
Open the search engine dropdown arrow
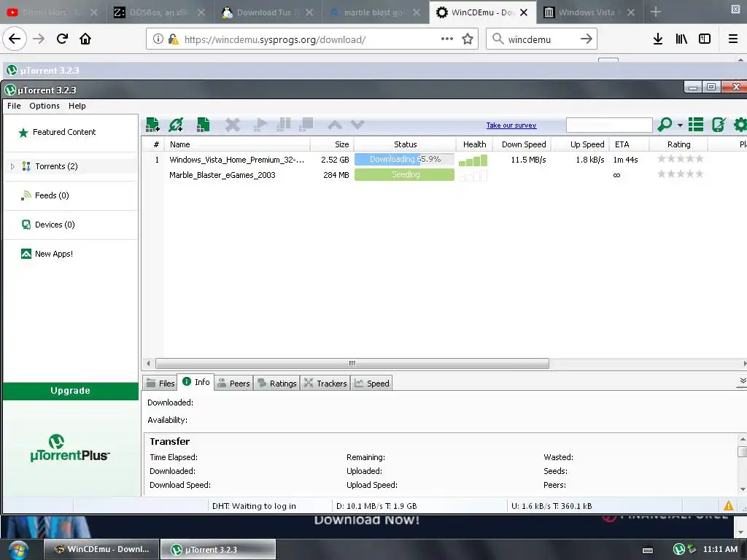(680, 125)
